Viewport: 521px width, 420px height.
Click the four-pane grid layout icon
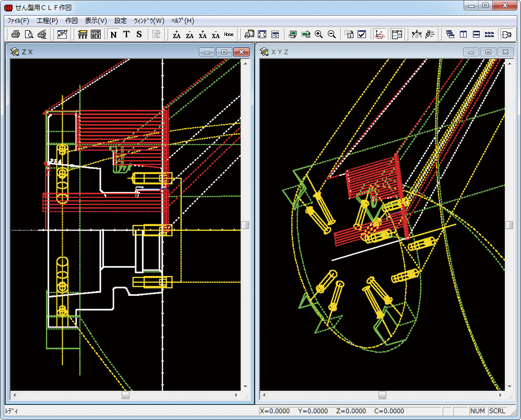(96, 34)
